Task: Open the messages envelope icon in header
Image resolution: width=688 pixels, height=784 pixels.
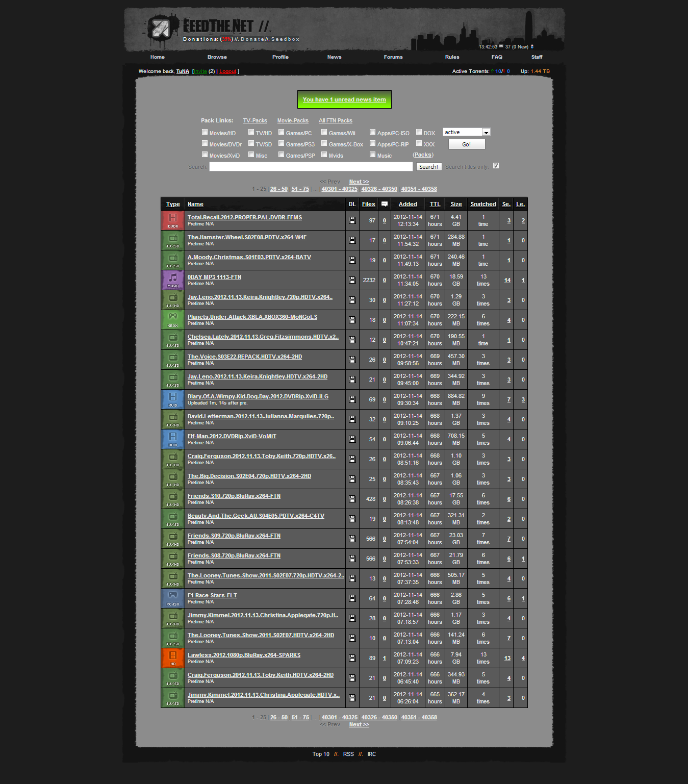Action: (501, 46)
